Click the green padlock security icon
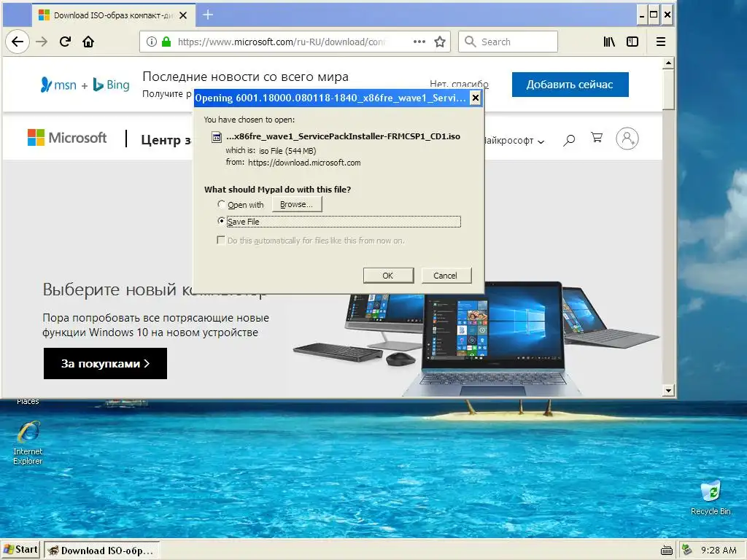This screenshot has width=747, height=560. [x=166, y=42]
